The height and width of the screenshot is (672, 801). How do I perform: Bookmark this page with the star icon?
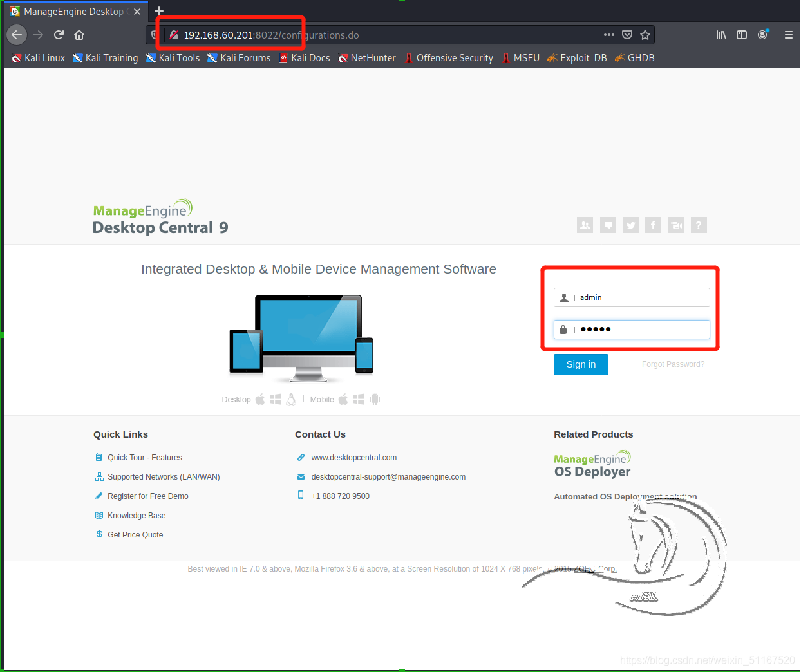tap(645, 35)
